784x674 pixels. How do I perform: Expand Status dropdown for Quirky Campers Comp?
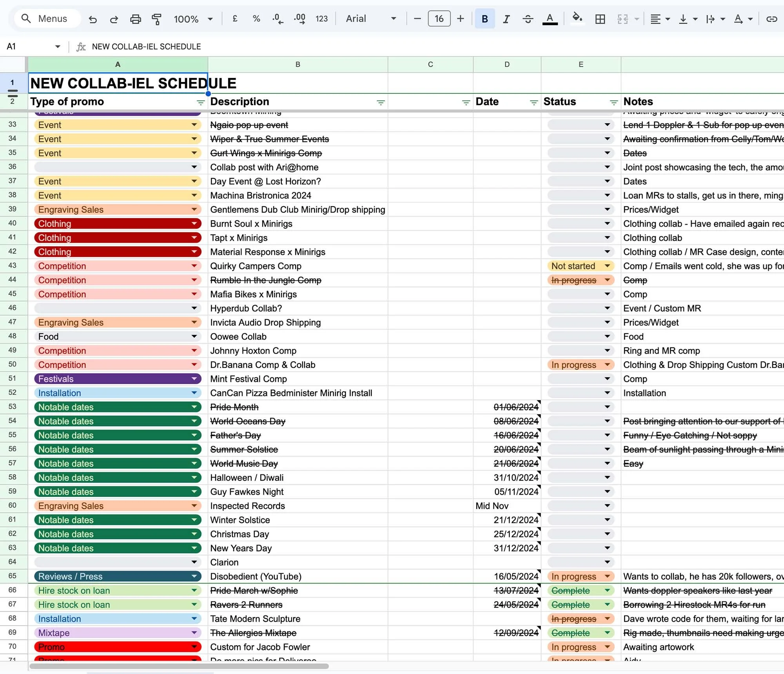coord(607,266)
